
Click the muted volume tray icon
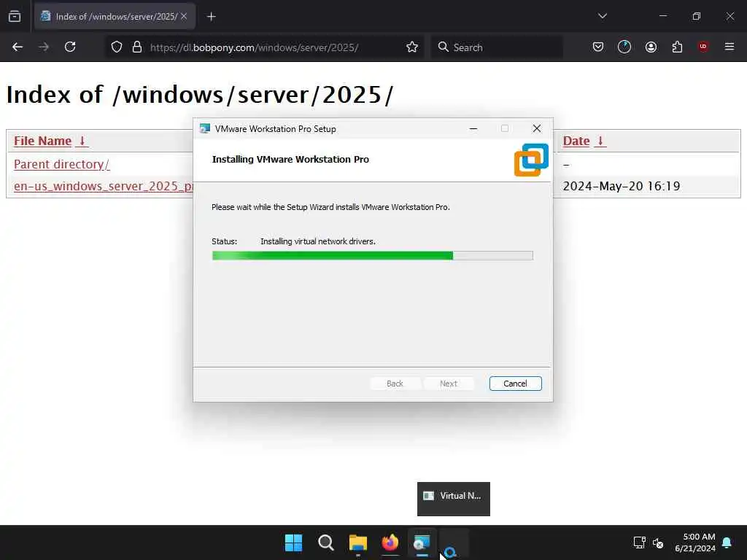[x=658, y=542]
